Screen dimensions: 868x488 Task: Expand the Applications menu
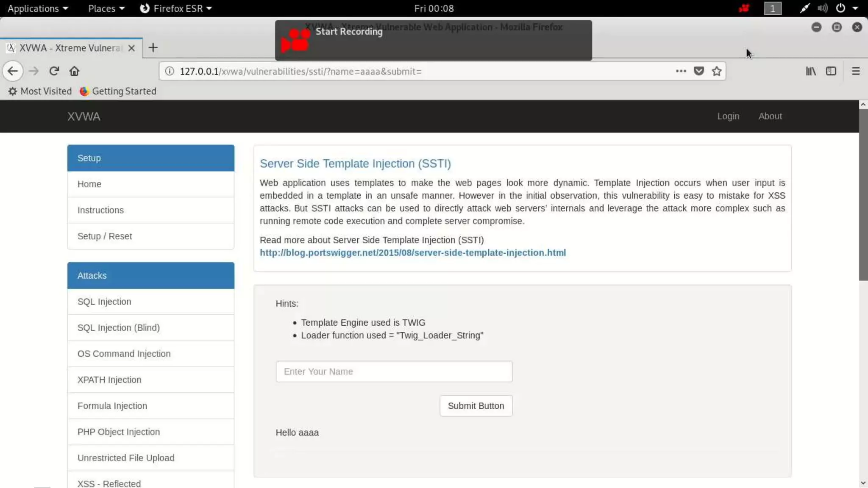(x=37, y=8)
